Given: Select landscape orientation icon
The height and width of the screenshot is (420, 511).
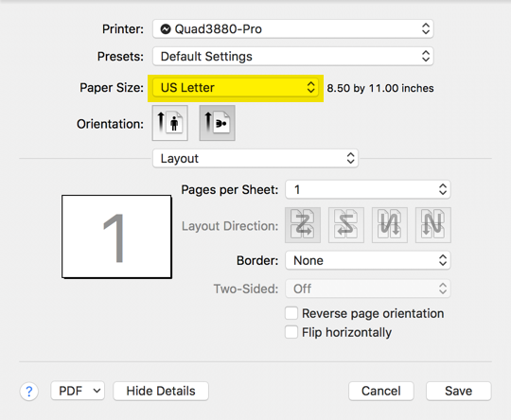Looking at the screenshot, I should [217, 123].
